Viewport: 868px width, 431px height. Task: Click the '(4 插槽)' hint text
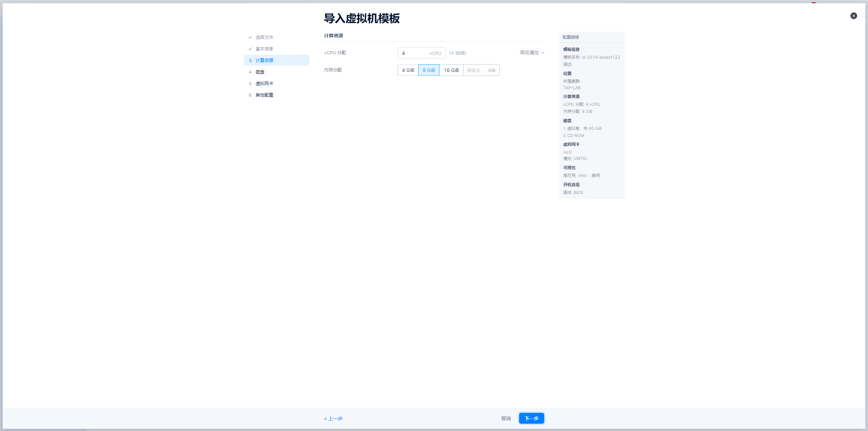pyautogui.click(x=457, y=53)
